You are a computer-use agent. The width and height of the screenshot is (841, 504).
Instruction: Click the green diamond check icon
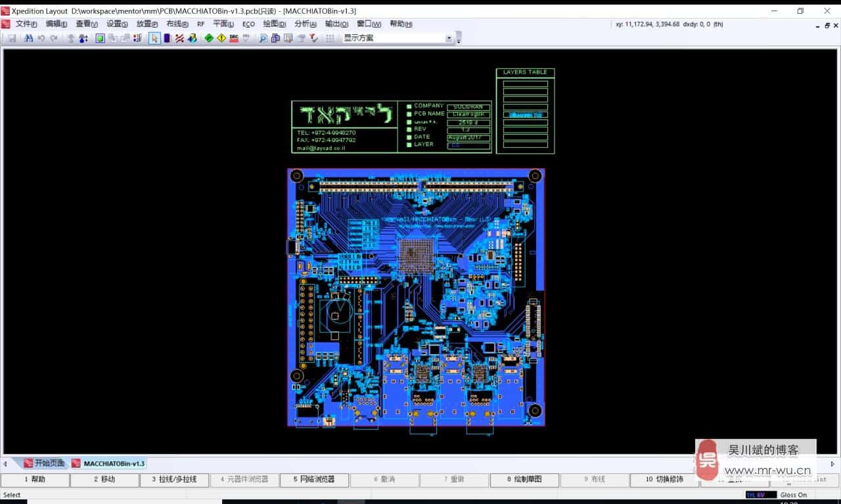pos(209,38)
